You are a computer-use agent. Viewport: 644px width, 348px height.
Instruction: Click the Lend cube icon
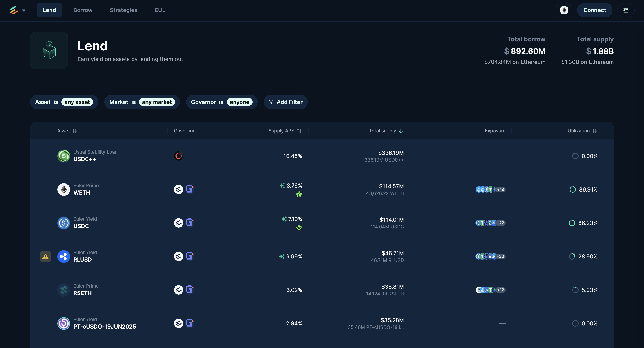[49, 51]
